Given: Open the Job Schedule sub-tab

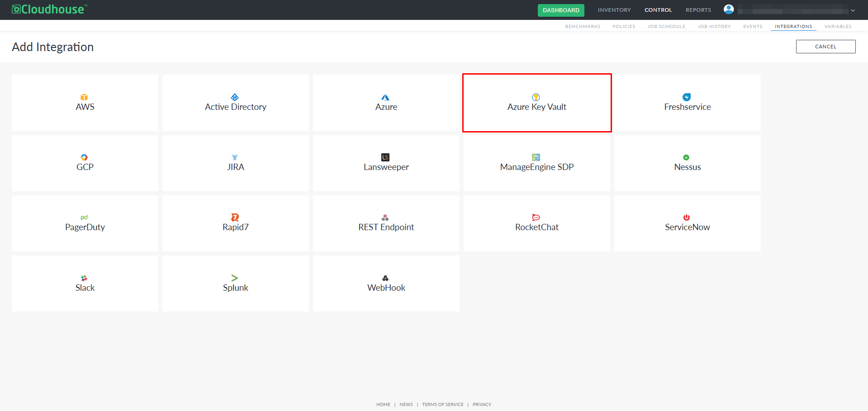Looking at the screenshot, I should click(666, 27).
